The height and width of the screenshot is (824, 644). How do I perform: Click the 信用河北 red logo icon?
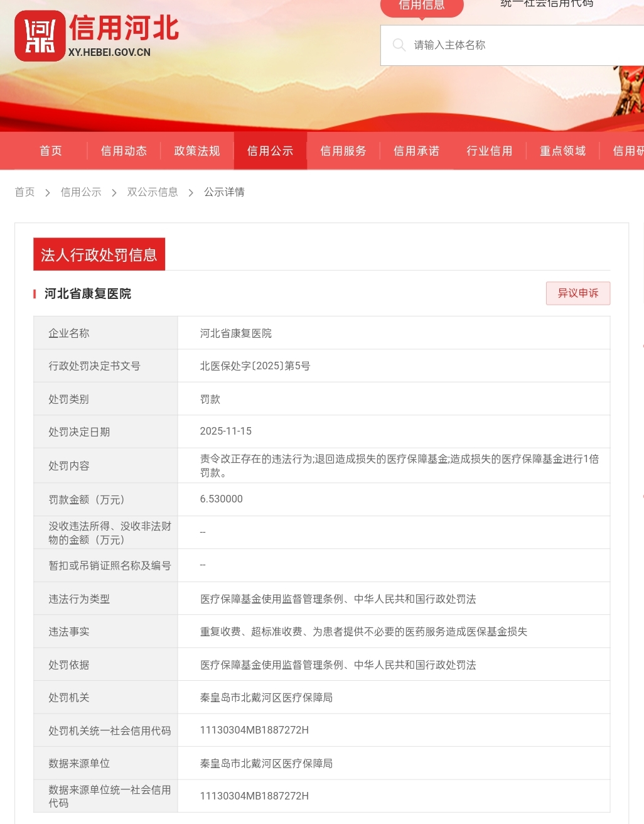(40, 36)
